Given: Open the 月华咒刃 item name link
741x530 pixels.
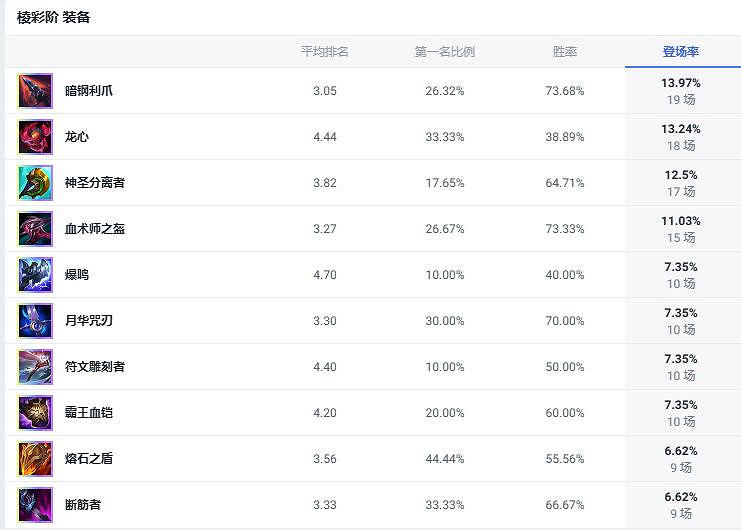Looking at the screenshot, I should tap(89, 321).
